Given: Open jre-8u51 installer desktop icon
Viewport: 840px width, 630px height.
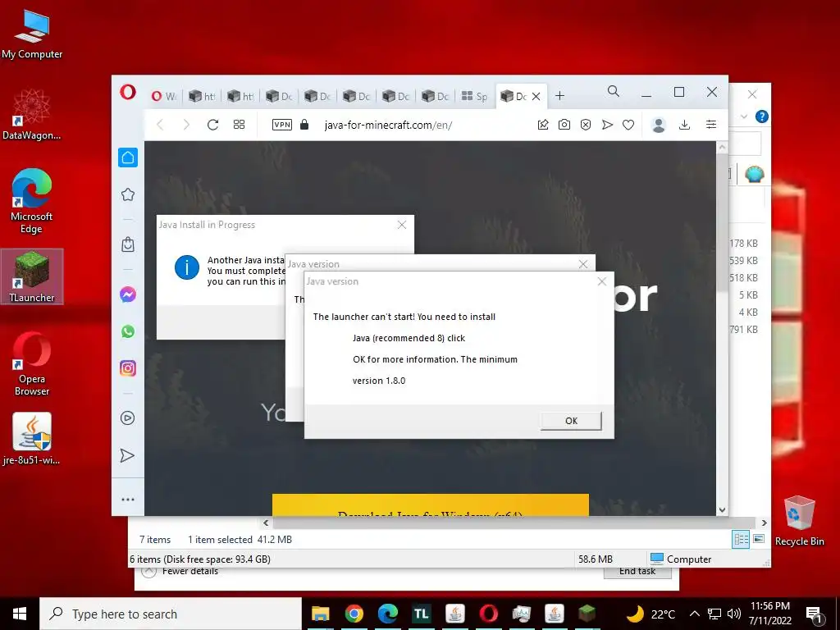Looking at the screenshot, I should click(x=32, y=438).
